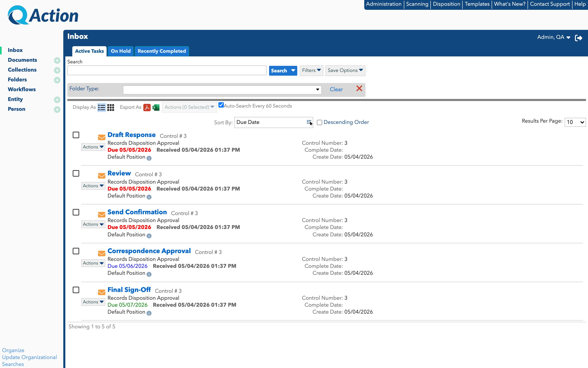The image size is (588, 368).
Task: Focus the Search text field
Action: [167, 71]
